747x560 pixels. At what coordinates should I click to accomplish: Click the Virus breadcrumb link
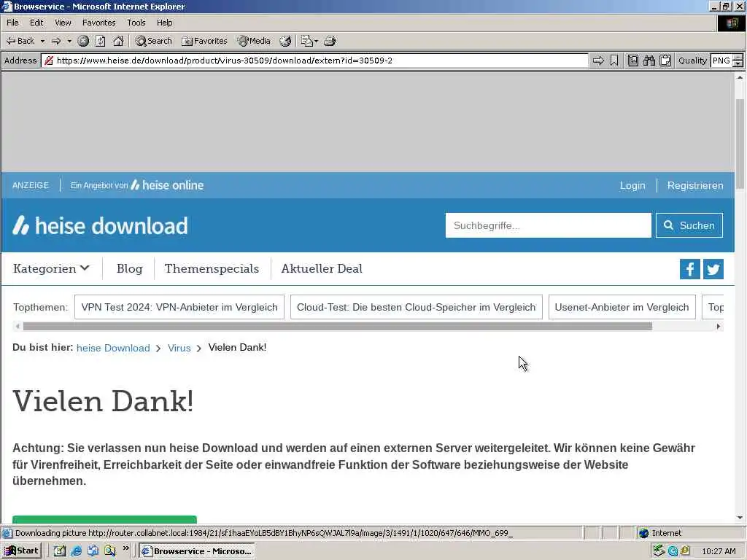point(179,348)
